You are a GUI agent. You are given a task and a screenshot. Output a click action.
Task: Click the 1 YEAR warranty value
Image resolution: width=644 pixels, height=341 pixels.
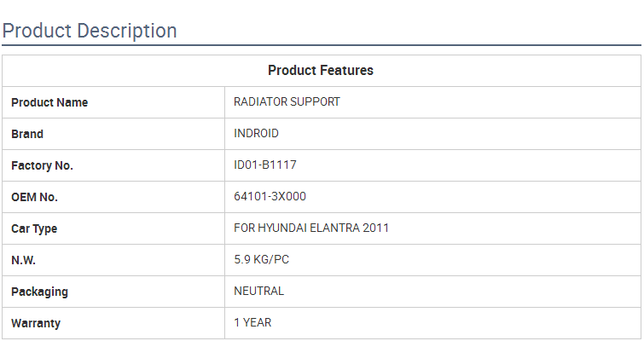pyautogui.click(x=252, y=322)
